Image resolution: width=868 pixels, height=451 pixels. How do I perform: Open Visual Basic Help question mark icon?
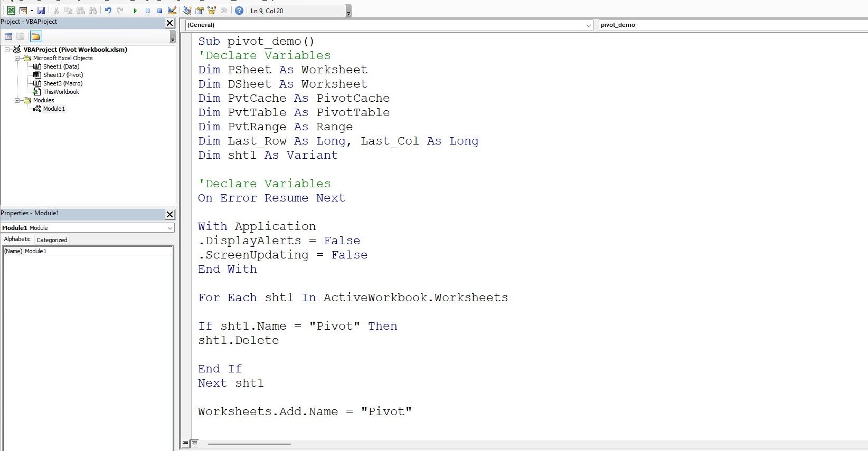coord(239,11)
